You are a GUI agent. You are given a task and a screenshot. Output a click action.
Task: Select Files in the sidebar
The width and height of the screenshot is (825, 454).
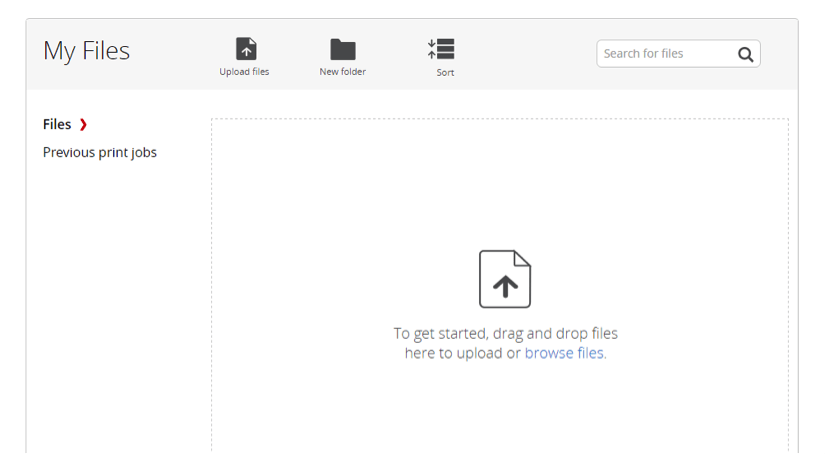tap(57, 124)
